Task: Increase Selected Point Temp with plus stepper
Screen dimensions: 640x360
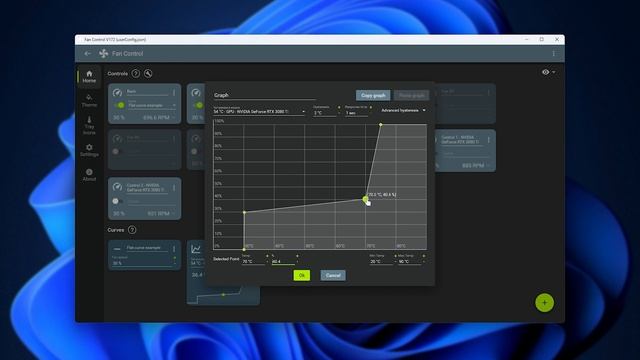Action: pos(267,256)
